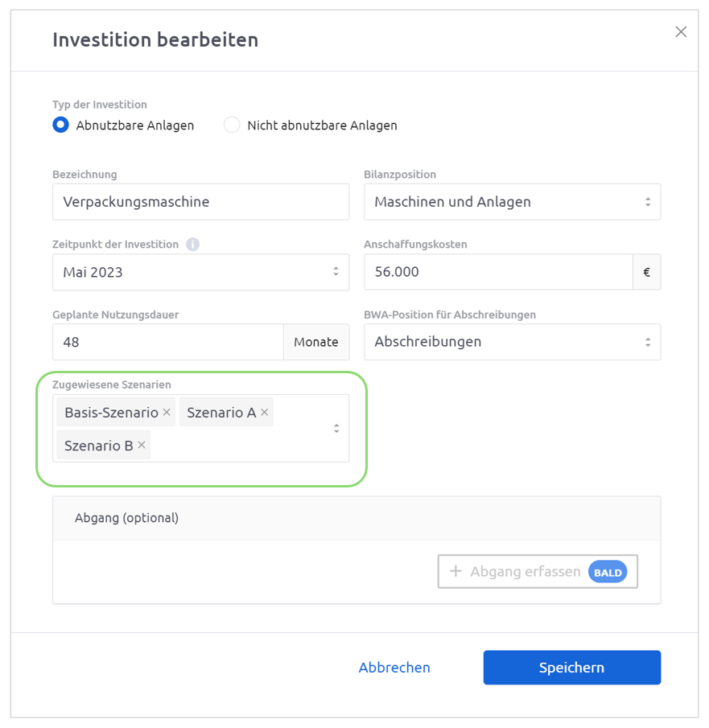
Task: Select Nicht abnutzbare Anlagen radio button
Action: coord(232,125)
